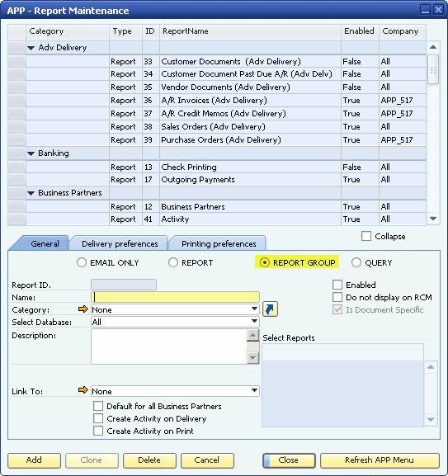
Task: Close window with title bar X icon
Action: [438, 9]
